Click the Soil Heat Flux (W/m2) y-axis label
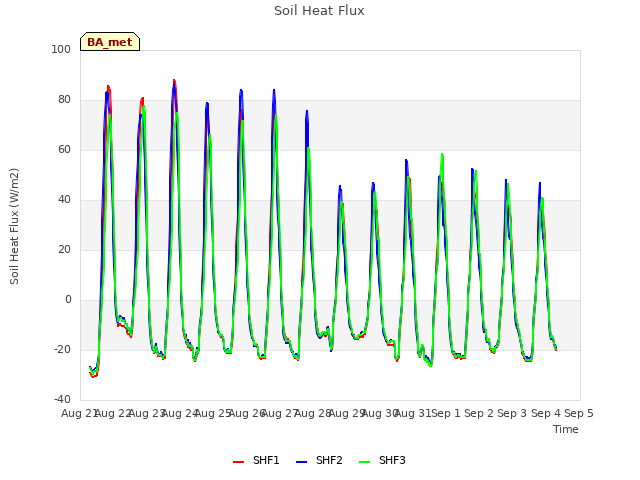This screenshot has height=480, width=640. pos(14,226)
